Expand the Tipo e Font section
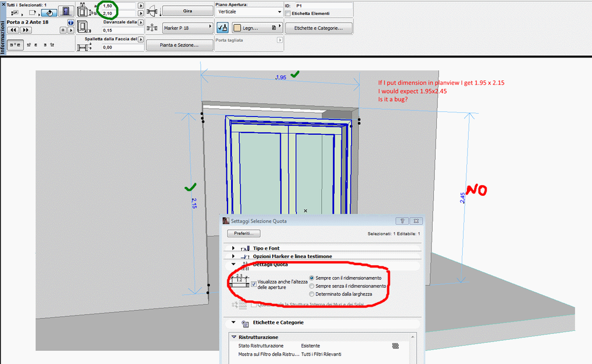 pyautogui.click(x=233, y=248)
